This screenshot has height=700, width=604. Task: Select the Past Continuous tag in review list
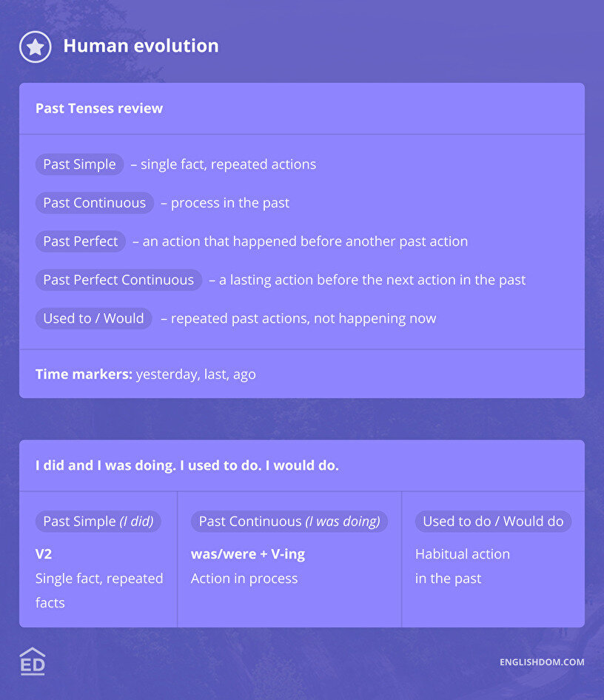[x=94, y=203]
